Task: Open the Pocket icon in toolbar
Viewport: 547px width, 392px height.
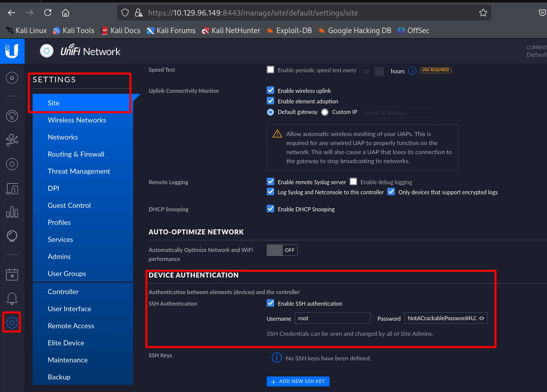Action: pyautogui.click(x=542, y=13)
